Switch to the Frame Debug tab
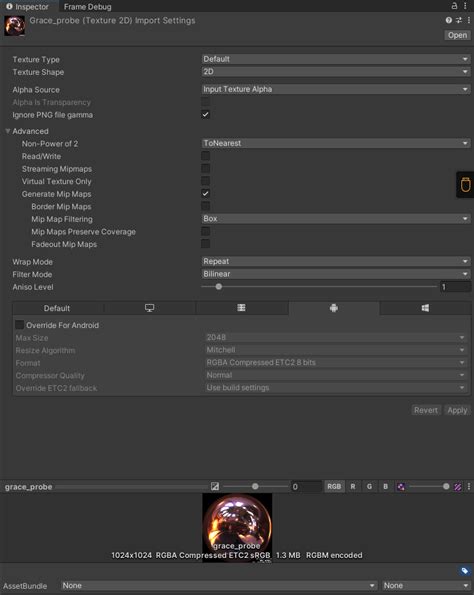 point(87,6)
